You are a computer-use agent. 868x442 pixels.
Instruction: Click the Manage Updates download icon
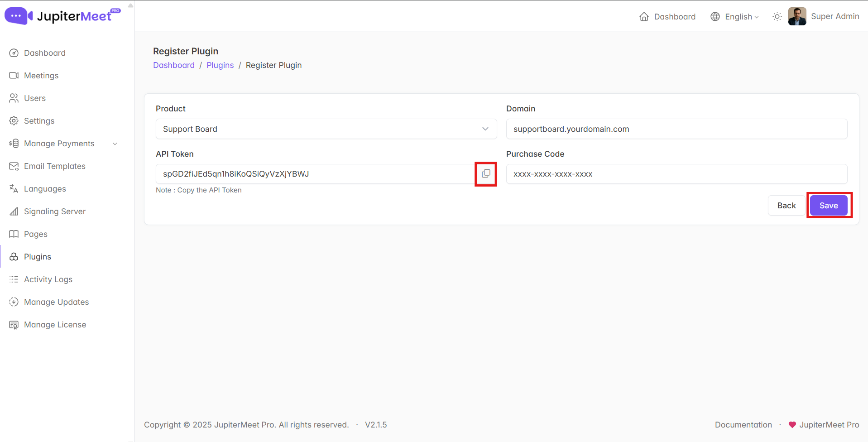[x=14, y=302]
